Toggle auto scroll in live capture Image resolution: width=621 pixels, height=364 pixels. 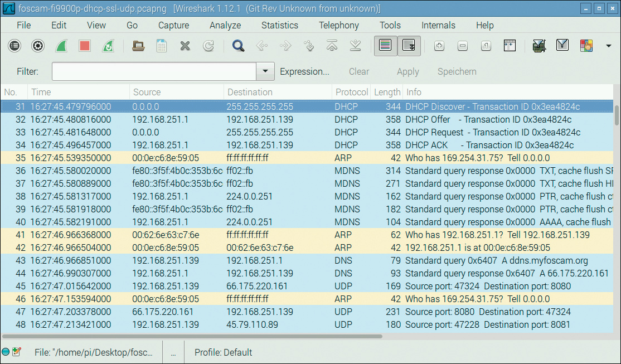[x=409, y=46]
